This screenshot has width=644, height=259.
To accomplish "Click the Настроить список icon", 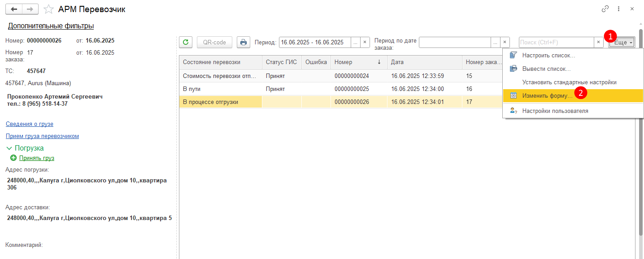I will click(513, 55).
